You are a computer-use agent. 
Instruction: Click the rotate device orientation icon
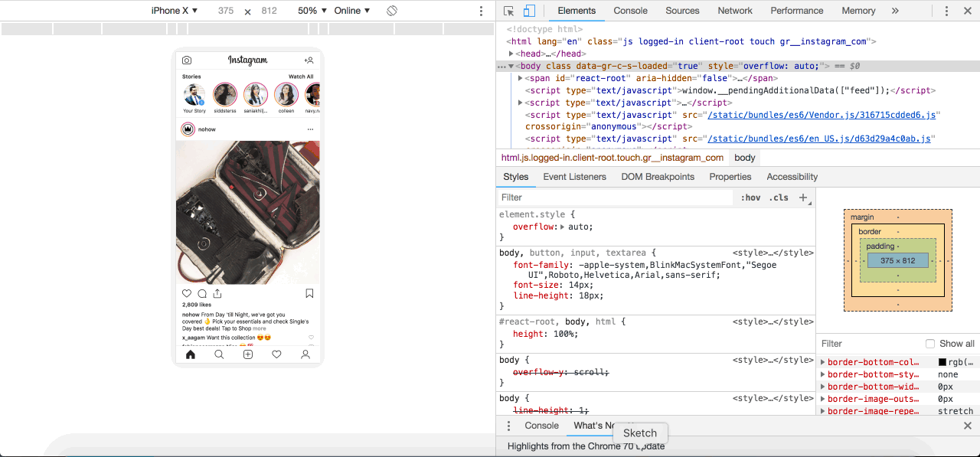tap(391, 11)
